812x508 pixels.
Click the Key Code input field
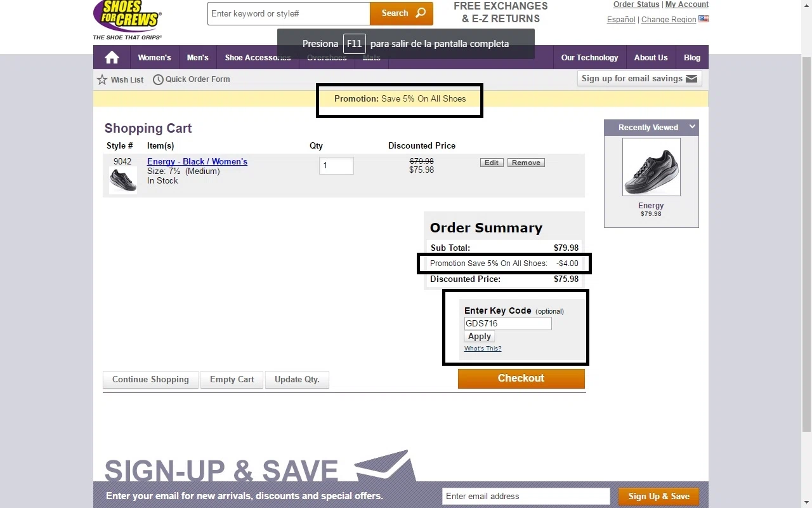pyautogui.click(x=508, y=323)
